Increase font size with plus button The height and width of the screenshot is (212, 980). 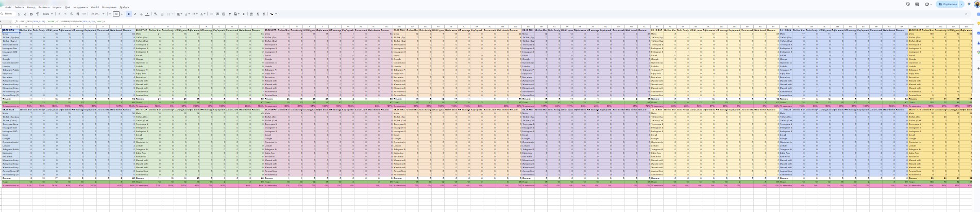122,14
